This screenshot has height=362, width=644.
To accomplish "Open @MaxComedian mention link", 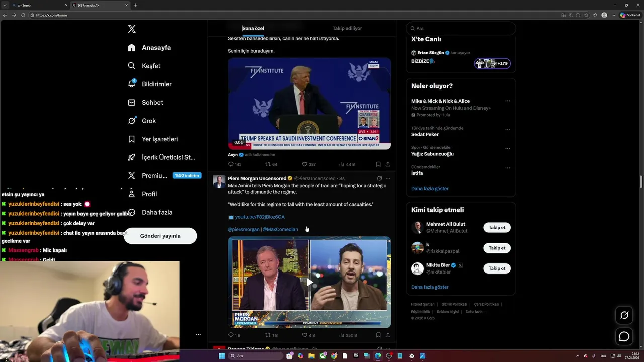I will pos(280,229).
